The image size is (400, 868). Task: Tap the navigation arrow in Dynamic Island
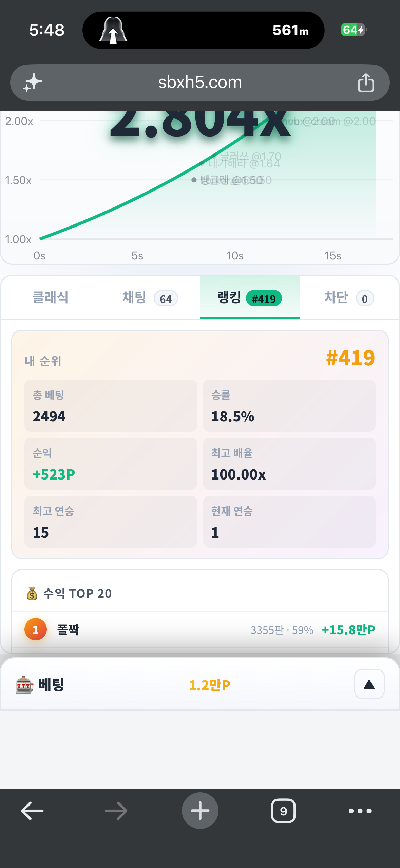click(x=113, y=30)
